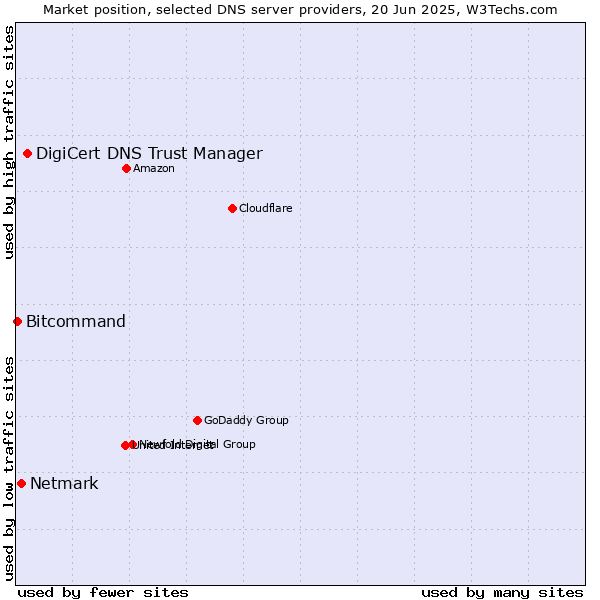Click the chart title mentioning W3Techs.com
The height and width of the screenshot is (600, 600).
click(300, 10)
